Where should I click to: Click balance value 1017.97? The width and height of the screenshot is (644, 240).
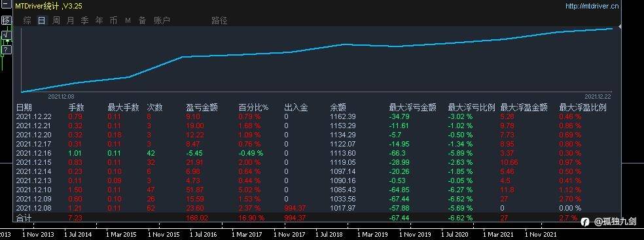coord(343,208)
